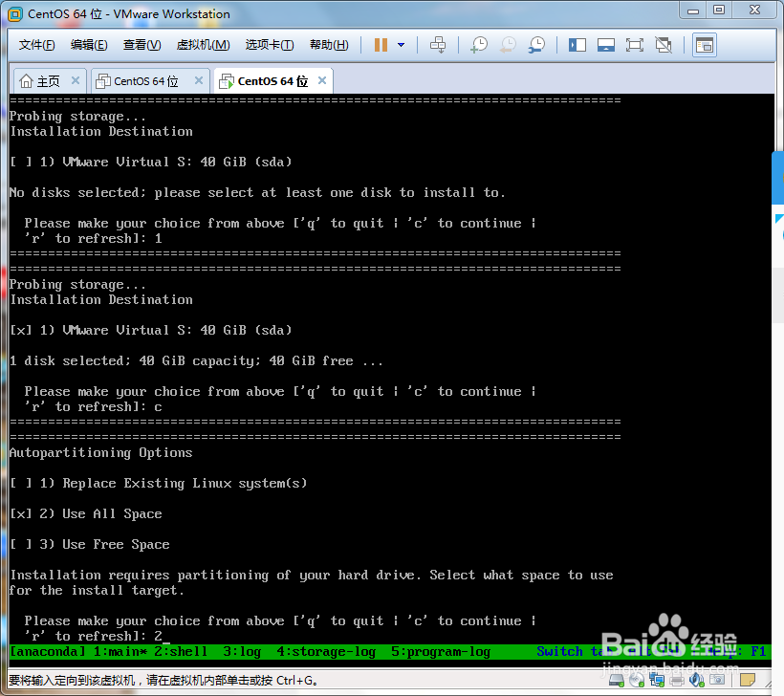Click the hard disk device status icon
Screen dimensions: 784x696
pos(617,680)
